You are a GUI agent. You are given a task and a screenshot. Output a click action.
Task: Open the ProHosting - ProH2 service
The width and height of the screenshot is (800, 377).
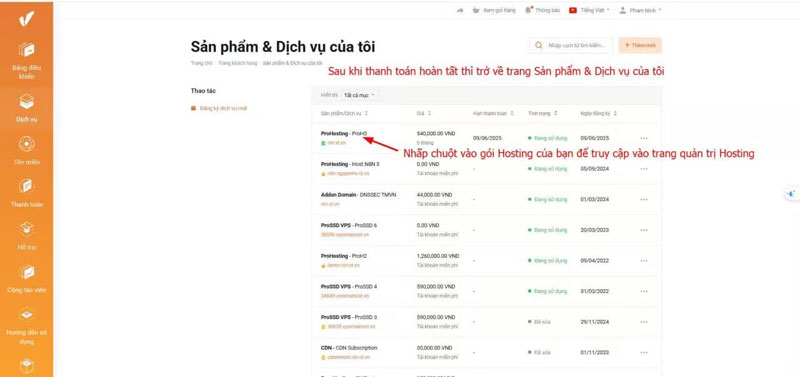344,256
